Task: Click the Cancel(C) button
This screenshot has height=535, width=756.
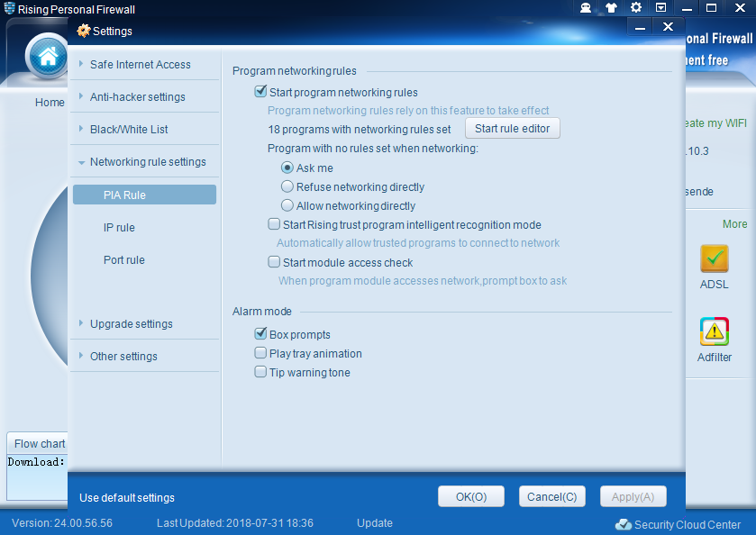Action: point(552,496)
